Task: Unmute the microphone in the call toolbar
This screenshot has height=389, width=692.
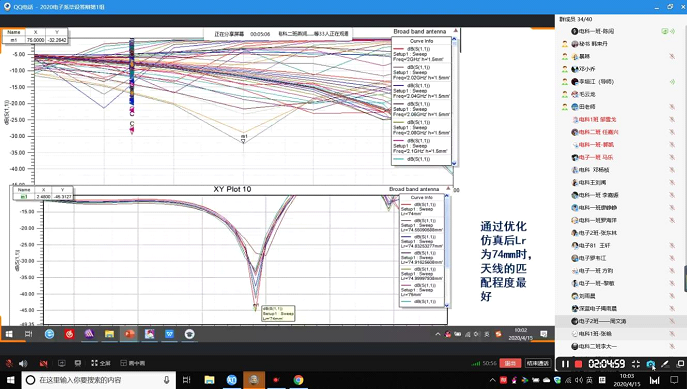Action: click(9, 363)
